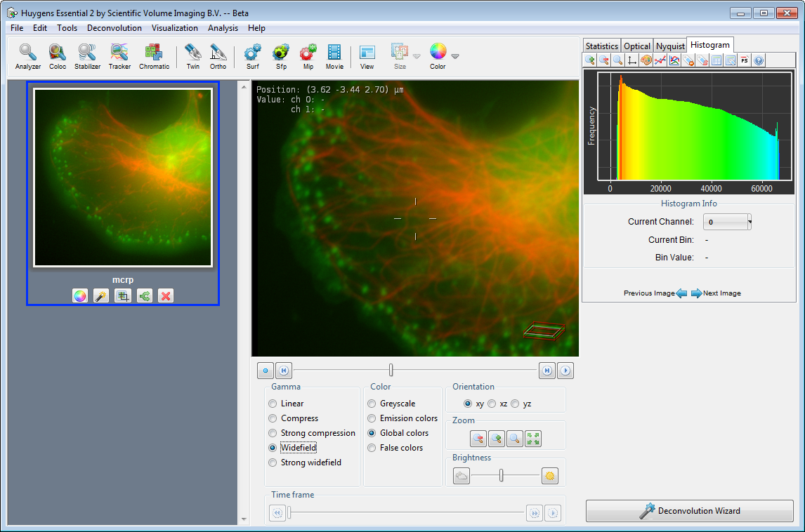Click the Brightness slider handle
Image resolution: width=805 pixels, height=532 pixels.
pyautogui.click(x=501, y=476)
